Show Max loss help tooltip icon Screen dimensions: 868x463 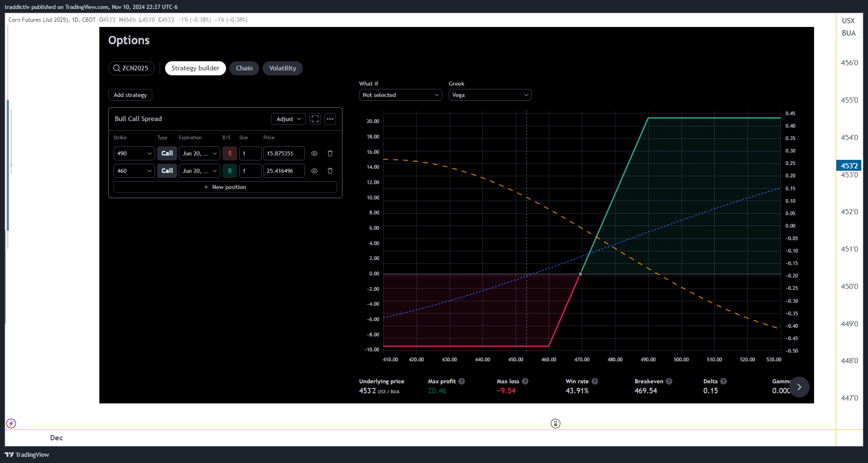click(525, 381)
